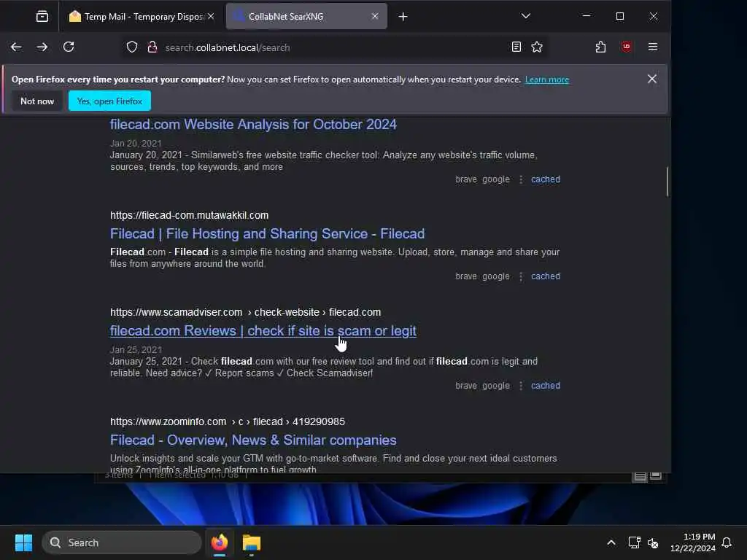This screenshot has height=560, width=747.
Task: Open cached link for Website Analysis result
Action: tap(546, 179)
